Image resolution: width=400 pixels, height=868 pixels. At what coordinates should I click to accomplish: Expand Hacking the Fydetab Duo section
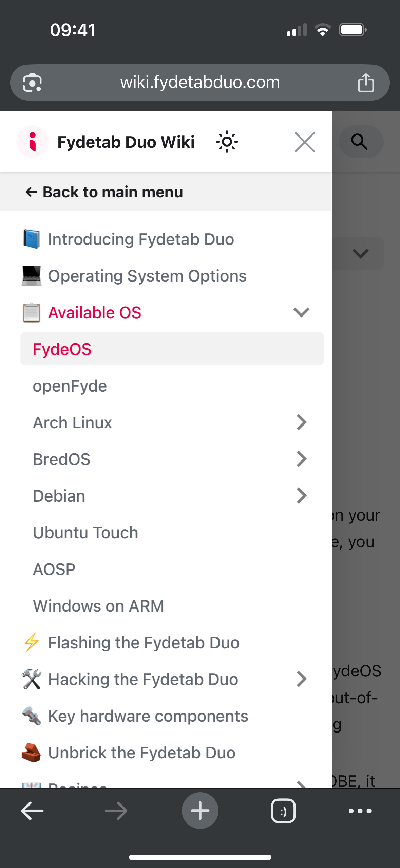301,679
